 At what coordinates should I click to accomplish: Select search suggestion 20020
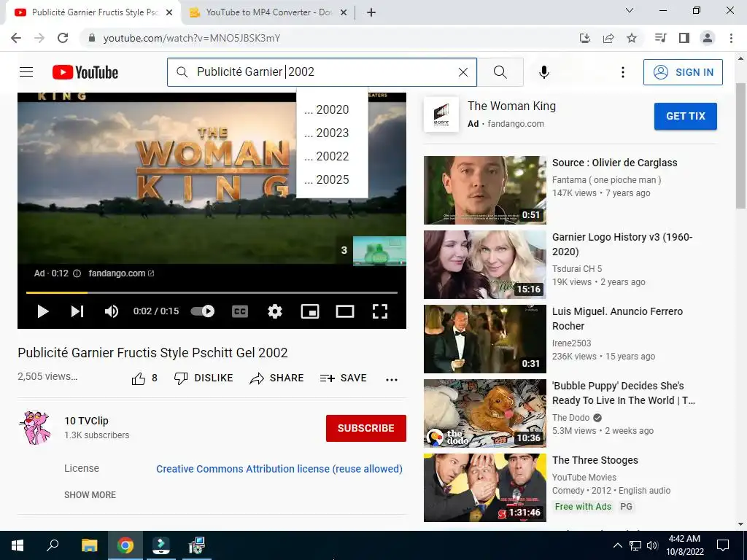[x=332, y=109]
